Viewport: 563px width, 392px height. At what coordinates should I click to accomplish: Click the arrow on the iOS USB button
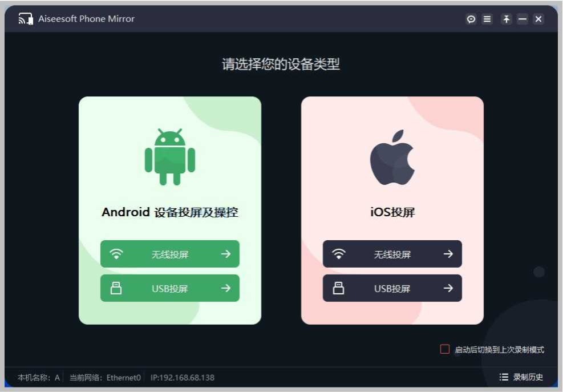448,288
